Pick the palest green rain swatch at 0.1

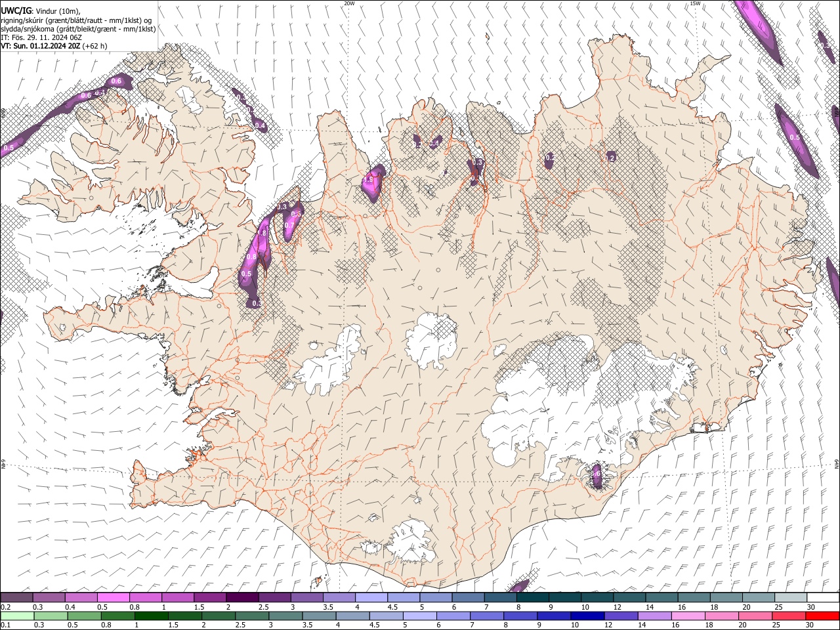coord(17,616)
